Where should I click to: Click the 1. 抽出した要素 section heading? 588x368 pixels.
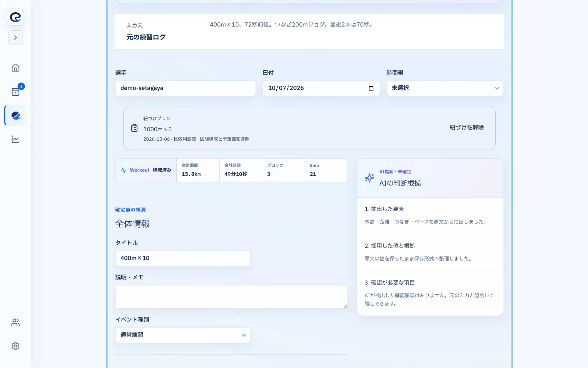(x=384, y=209)
